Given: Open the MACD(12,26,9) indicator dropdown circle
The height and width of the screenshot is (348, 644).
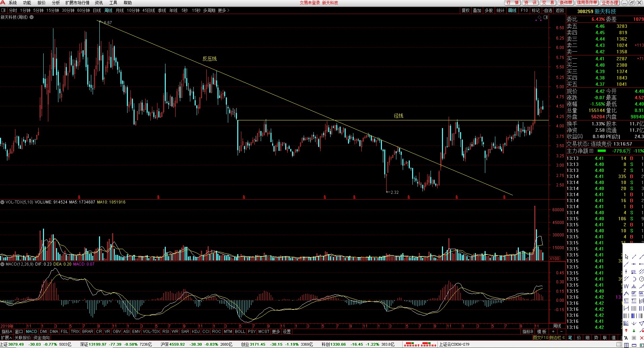Looking at the screenshot, I should [x=2, y=264].
